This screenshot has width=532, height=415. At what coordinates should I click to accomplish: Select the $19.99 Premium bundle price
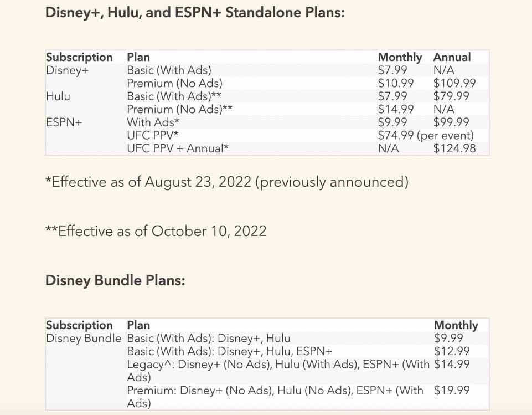(452, 390)
